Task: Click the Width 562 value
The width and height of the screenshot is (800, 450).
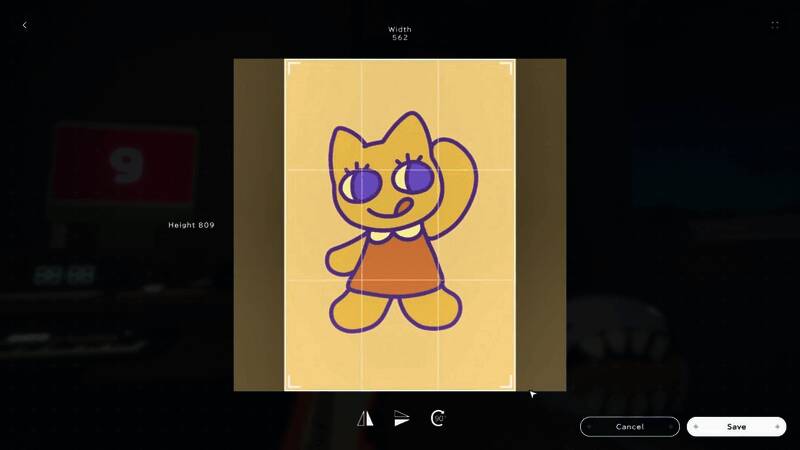Action: click(400, 38)
